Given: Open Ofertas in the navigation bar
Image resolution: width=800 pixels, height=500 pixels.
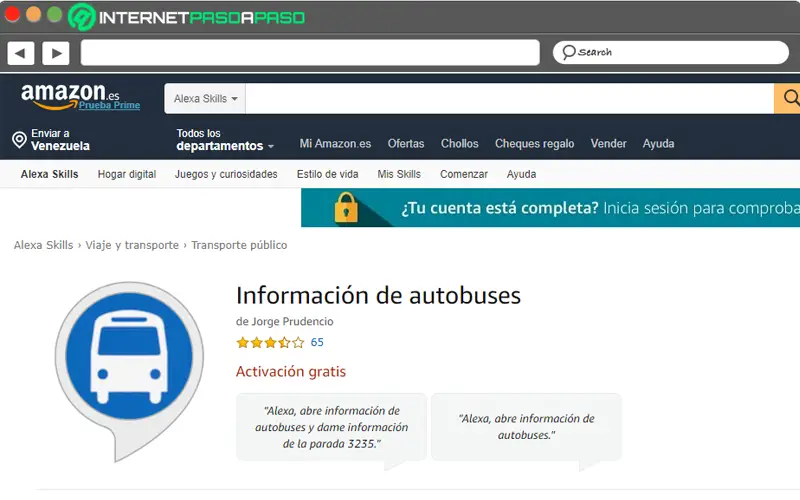Looking at the screenshot, I should (x=406, y=144).
